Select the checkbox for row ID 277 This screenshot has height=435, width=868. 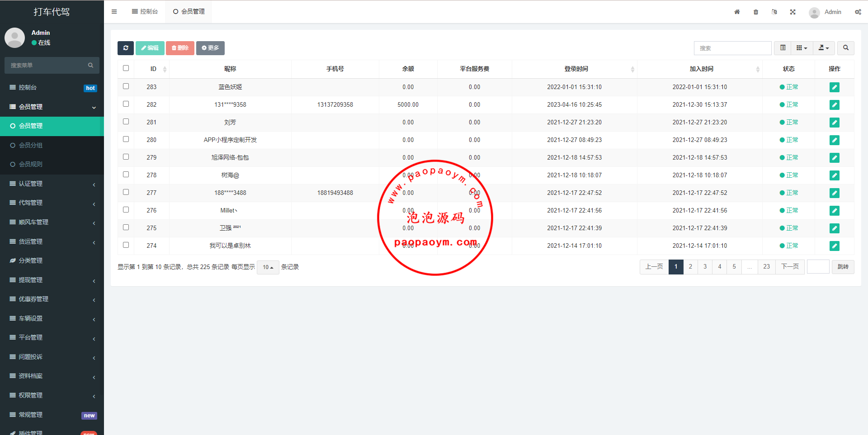pos(126,192)
